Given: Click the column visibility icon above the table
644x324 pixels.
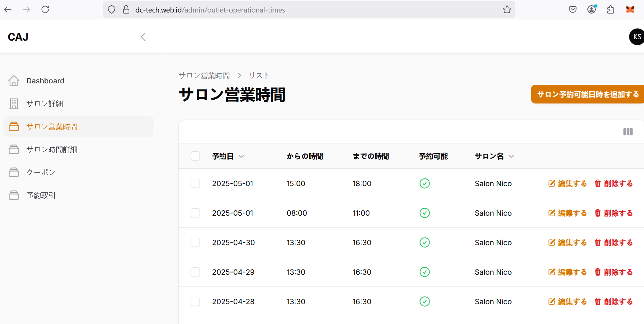Looking at the screenshot, I should (x=628, y=132).
